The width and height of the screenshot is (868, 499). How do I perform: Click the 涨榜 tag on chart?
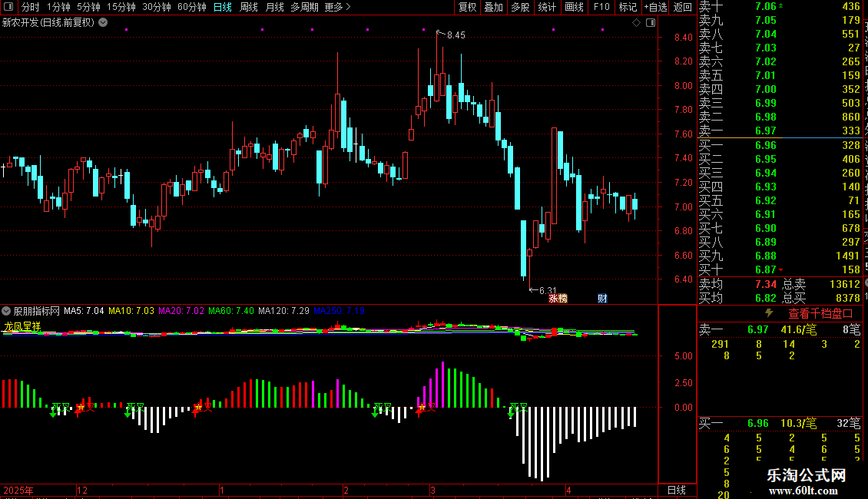click(x=558, y=298)
